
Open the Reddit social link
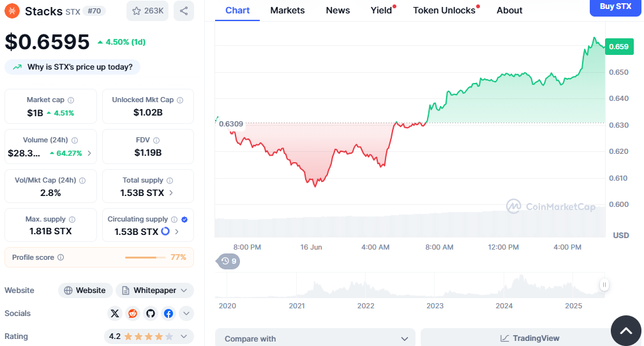click(133, 313)
